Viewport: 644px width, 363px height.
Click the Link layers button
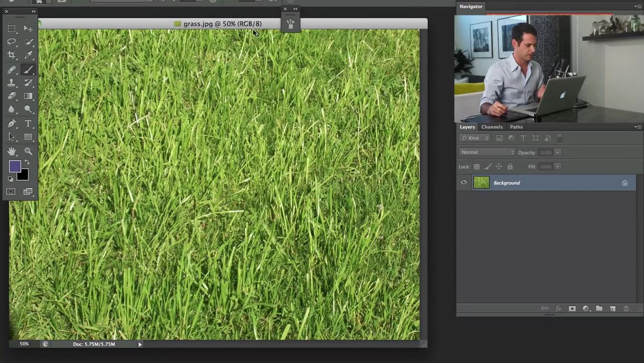tap(545, 309)
